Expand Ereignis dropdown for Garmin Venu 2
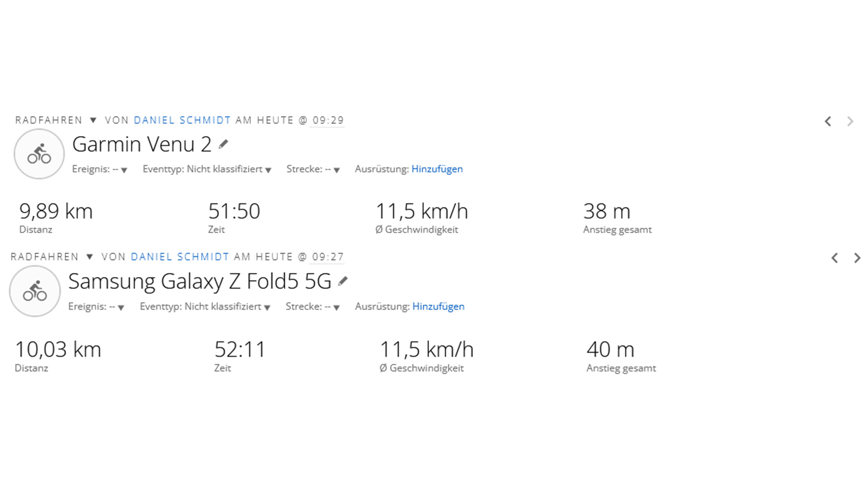Screen dimensions: 868x488 pos(124,170)
